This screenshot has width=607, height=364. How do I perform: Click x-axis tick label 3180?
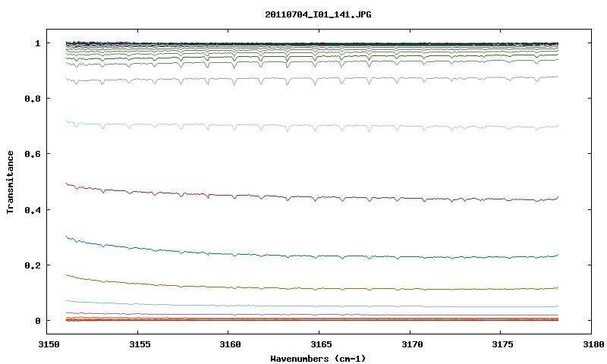[x=593, y=344]
